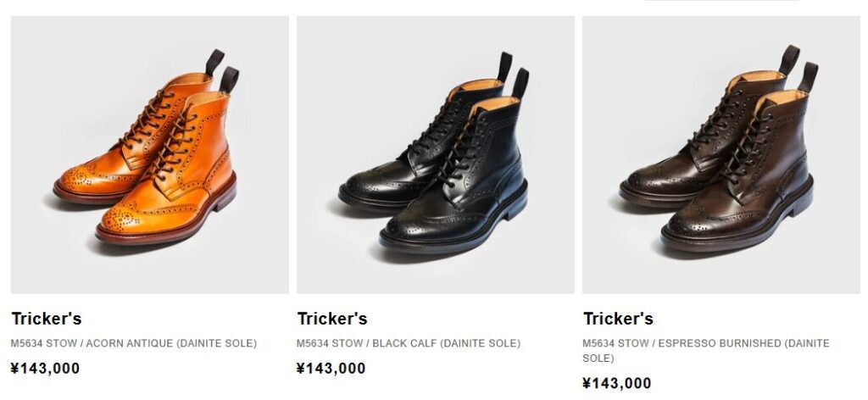Select the M5634 Stow Black Calf title

coord(409,343)
